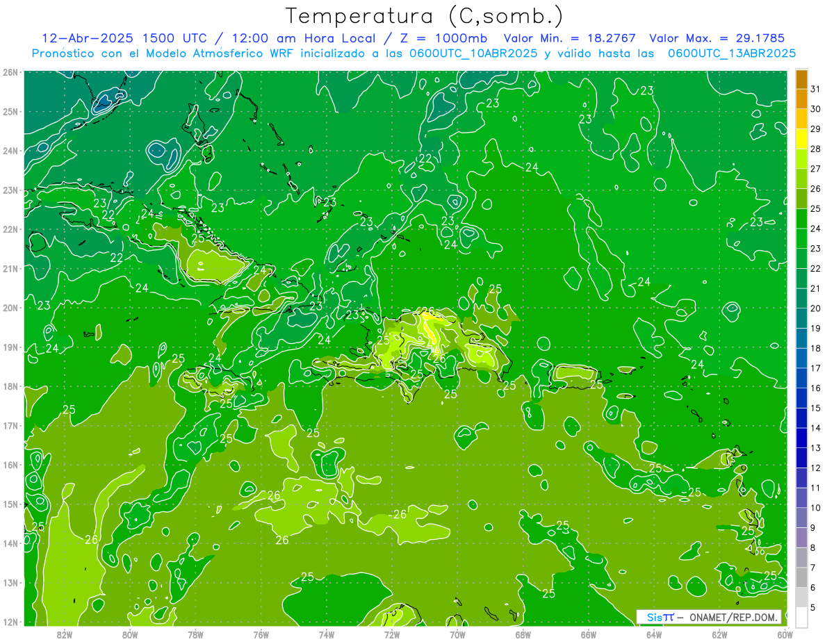
Task: Click the colorbar label "20"
Action: (x=816, y=308)
